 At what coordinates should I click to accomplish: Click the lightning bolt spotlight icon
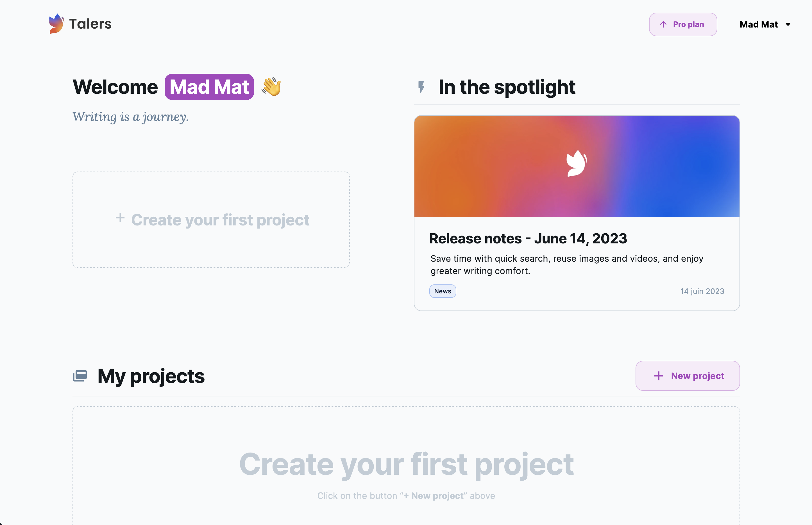point(422,86)
